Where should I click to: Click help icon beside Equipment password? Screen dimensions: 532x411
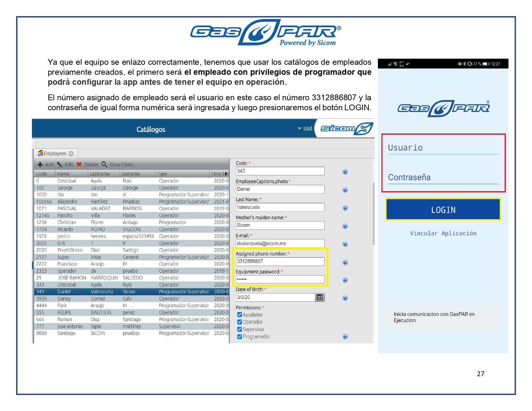[x=345, y=280]
